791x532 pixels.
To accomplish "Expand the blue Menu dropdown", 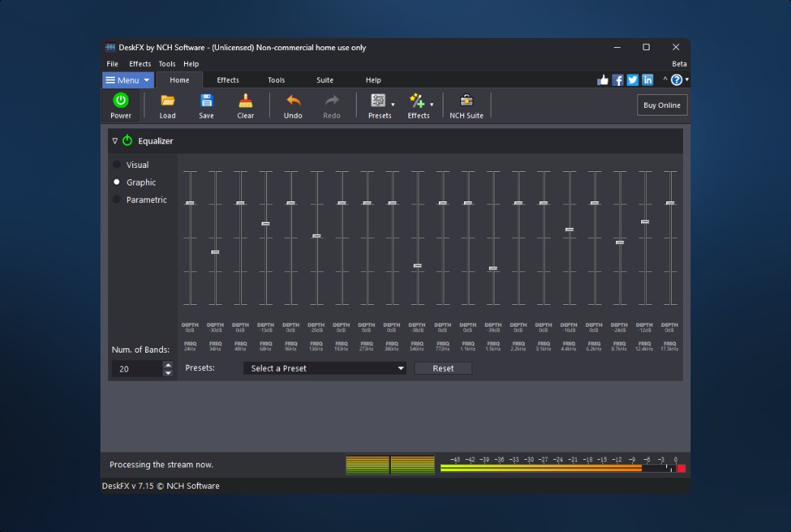I will 128,80.
